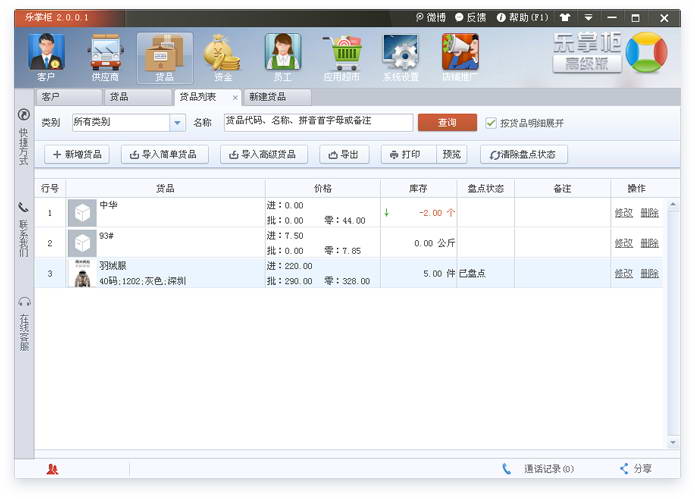
Task: Switch to the 货品 tab
Action: tap(137, 97)
